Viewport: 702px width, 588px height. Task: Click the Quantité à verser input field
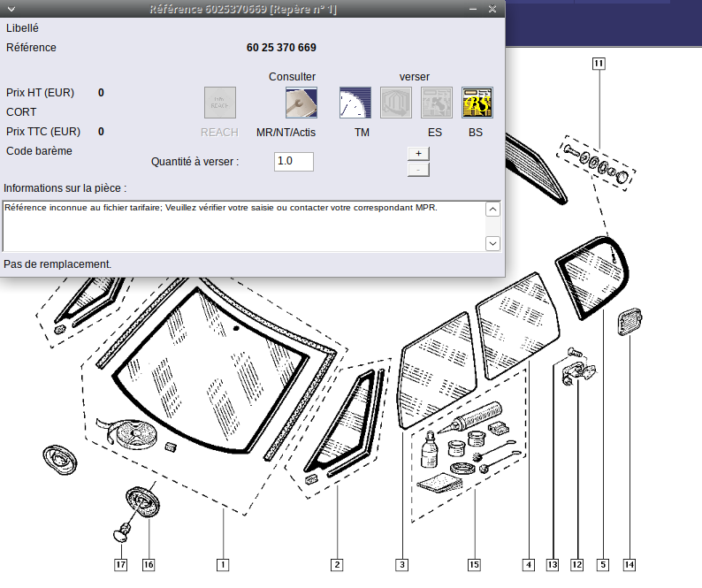pyautogui.click(x=294, y=162)
